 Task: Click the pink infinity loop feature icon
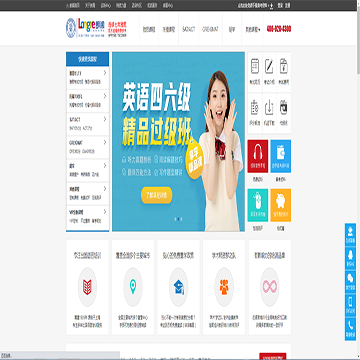(270, 287)
